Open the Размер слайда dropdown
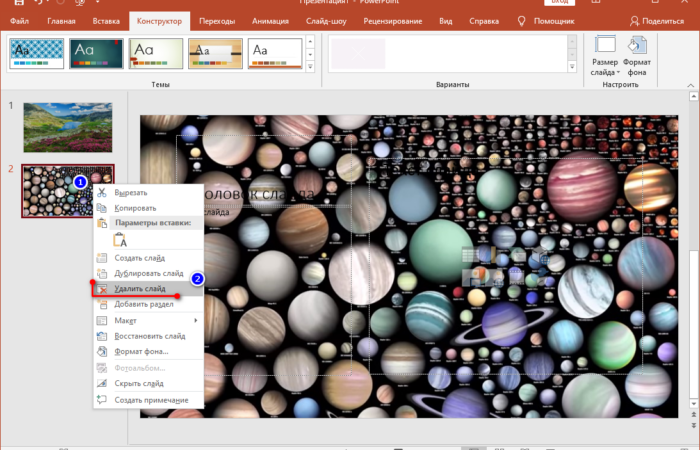 [605, 56]
